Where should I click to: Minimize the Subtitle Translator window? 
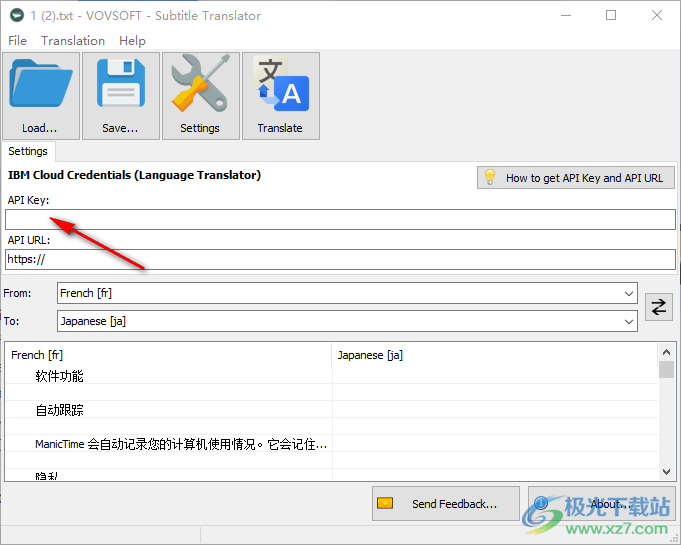pos(566,15)
